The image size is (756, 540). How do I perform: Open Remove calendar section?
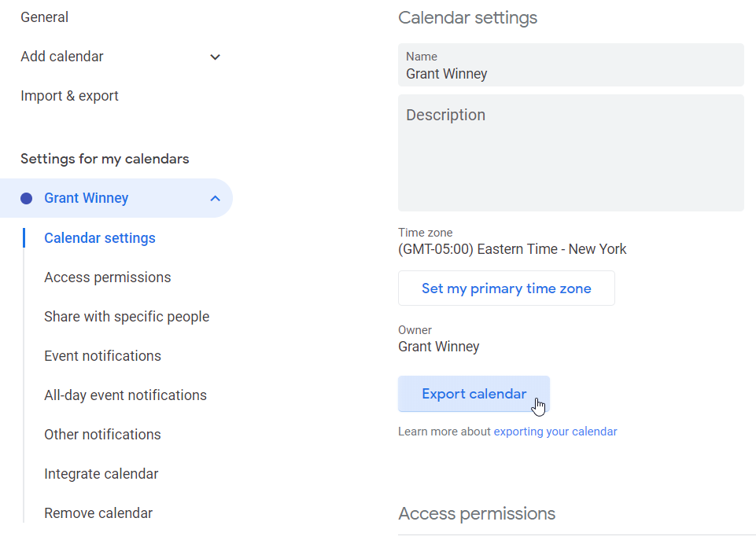coord(98,513)
